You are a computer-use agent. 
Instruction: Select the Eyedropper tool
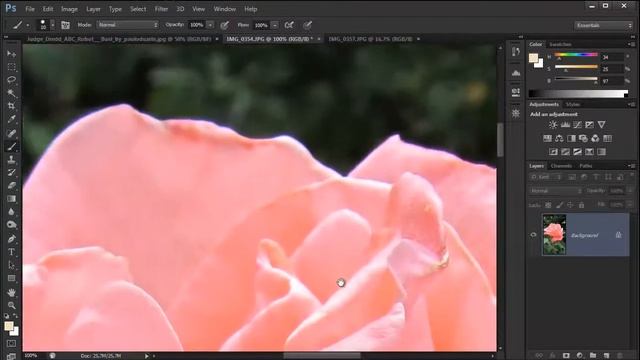pyautogui.click(x=11, y=119)
